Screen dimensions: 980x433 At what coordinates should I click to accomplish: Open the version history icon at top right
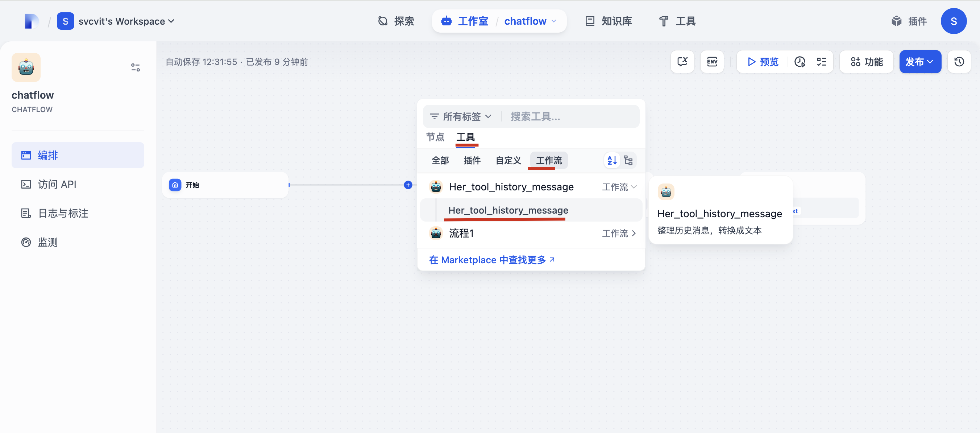pyautogui.click(x=959, y=61)
